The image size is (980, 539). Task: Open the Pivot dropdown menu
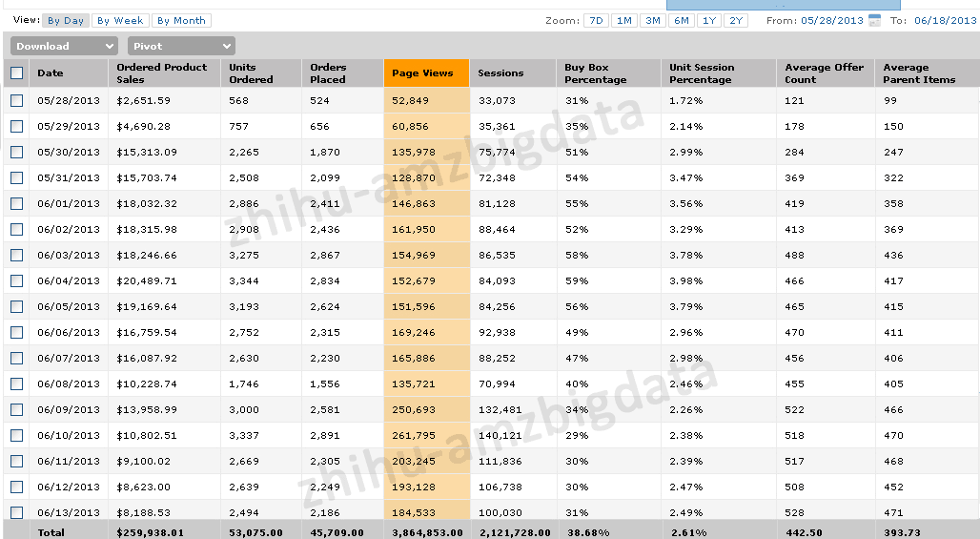pyautogui.click(x=181, y=47)
